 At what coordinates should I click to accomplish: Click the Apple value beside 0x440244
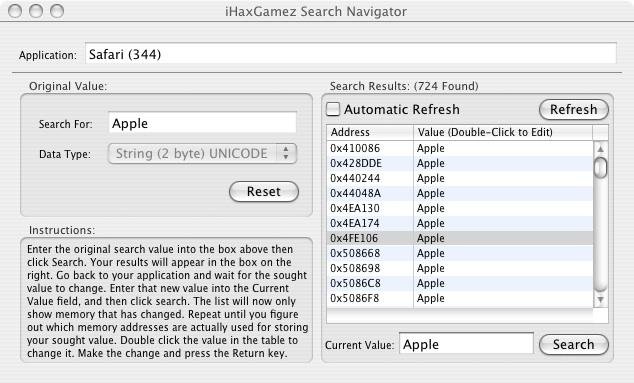click(431, 178)
